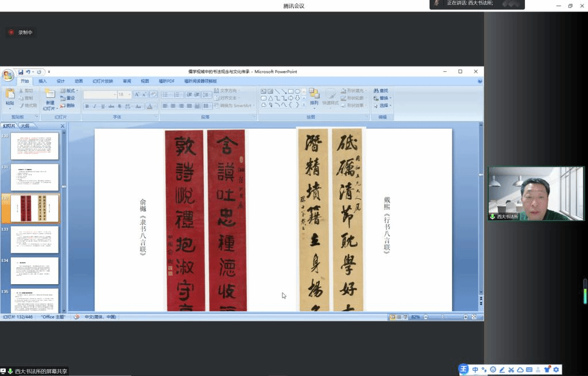
Task: Toggle right text alignment
Action: pyautogui.click(x=181, y=106)
